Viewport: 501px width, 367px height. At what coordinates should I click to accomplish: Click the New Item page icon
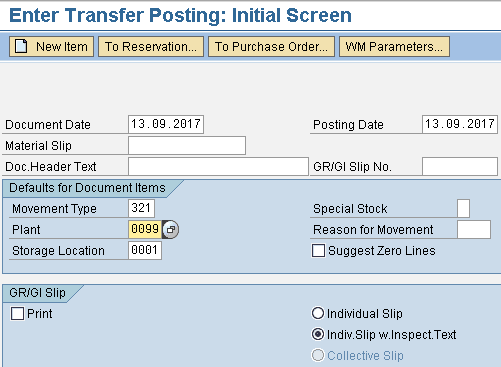[21, 46]
